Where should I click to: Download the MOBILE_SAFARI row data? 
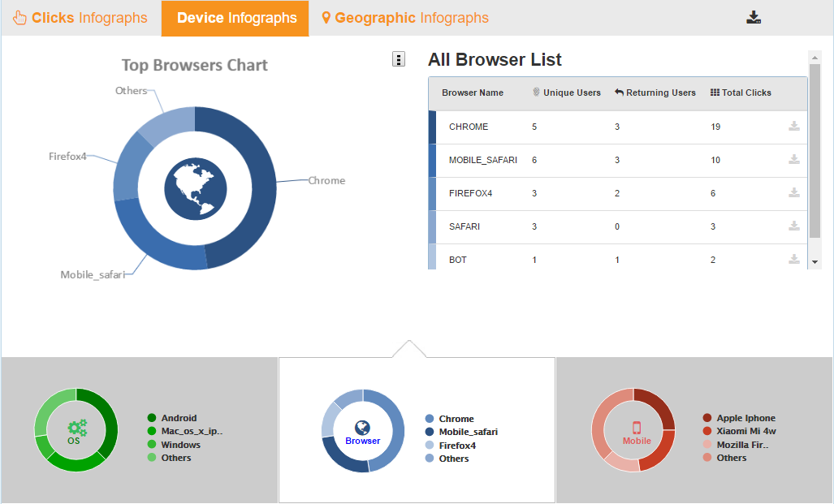click(794, 159)
